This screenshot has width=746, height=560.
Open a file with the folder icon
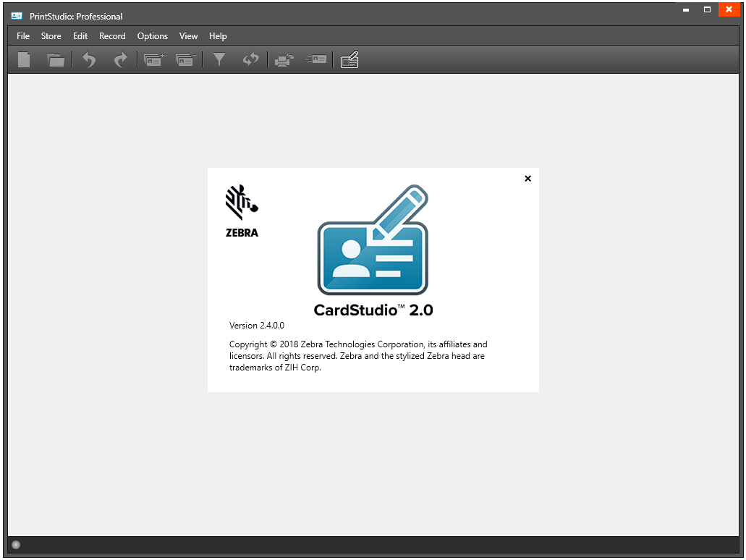[x=56, y=59]
